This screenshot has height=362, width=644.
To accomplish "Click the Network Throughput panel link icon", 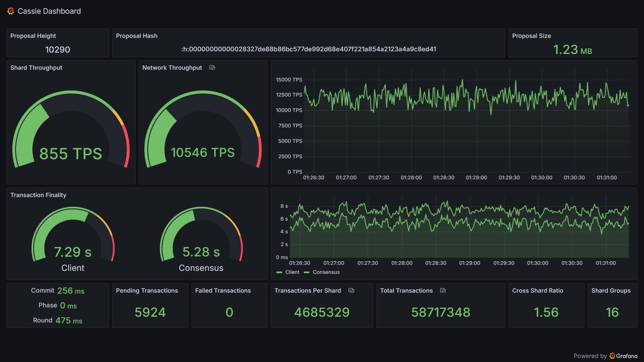I will [212, 68].
